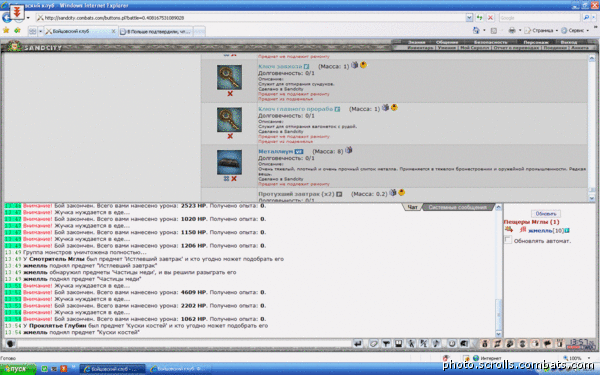Open the smiley face button left of chat input
Viewport: 600px width, 375px height.
10,344
